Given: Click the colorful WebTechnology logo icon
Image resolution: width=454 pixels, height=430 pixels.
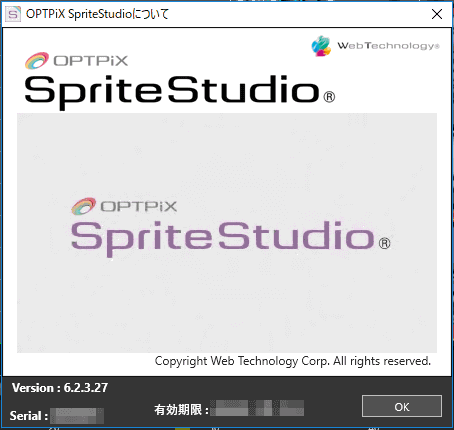Looking at the screenshot, I should [x=321, y=46].
